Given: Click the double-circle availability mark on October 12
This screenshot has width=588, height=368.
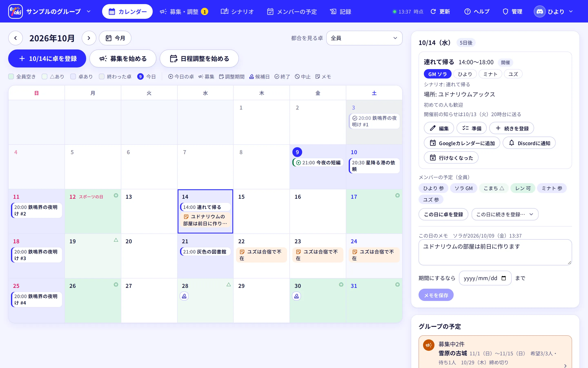Looking at the screenshot, I should 116,195.
